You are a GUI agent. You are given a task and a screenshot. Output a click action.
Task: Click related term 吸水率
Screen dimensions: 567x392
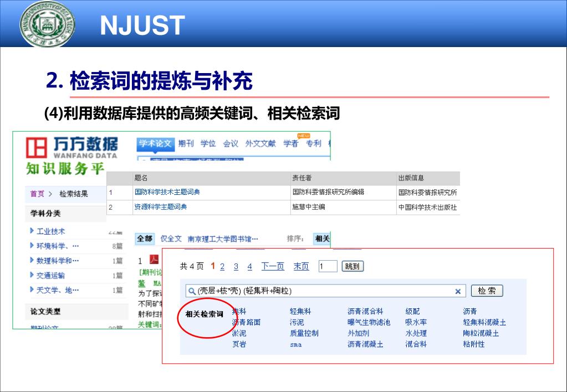pos(416,322)
